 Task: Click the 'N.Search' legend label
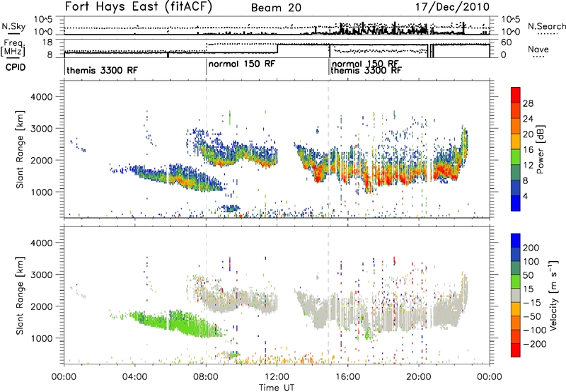click(546, 26)
